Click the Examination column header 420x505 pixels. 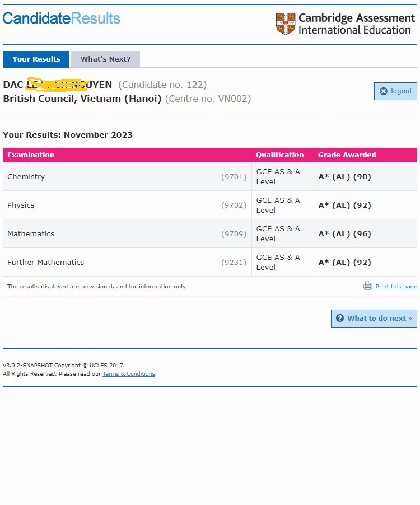pos(31,155)
